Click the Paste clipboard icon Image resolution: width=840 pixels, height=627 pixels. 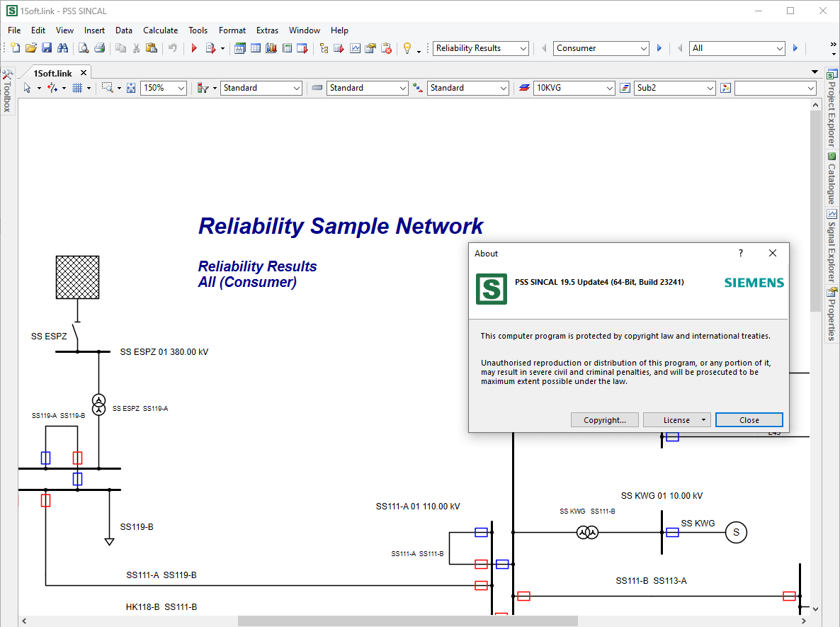(x=152, y=48)
